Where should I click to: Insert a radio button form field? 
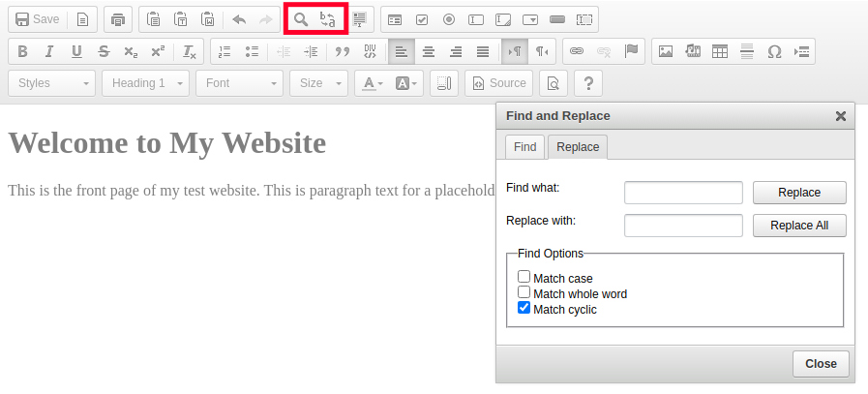click(x=449, y=19)
